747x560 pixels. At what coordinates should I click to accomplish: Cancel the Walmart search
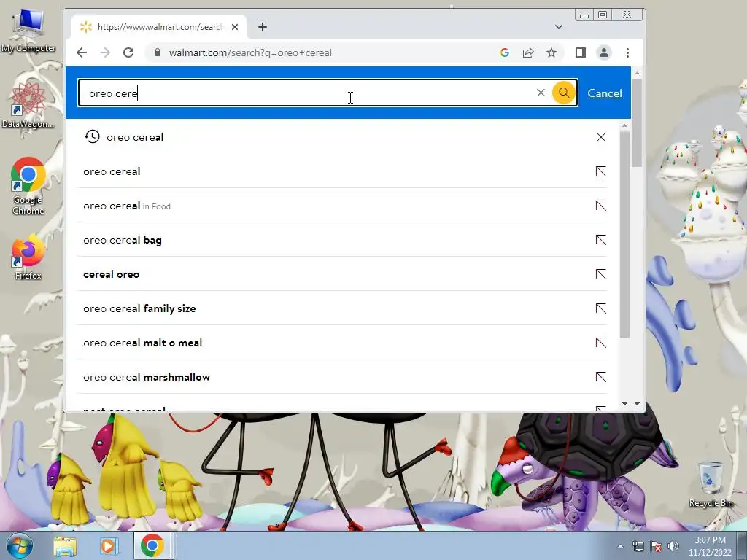tap(605, 93)
